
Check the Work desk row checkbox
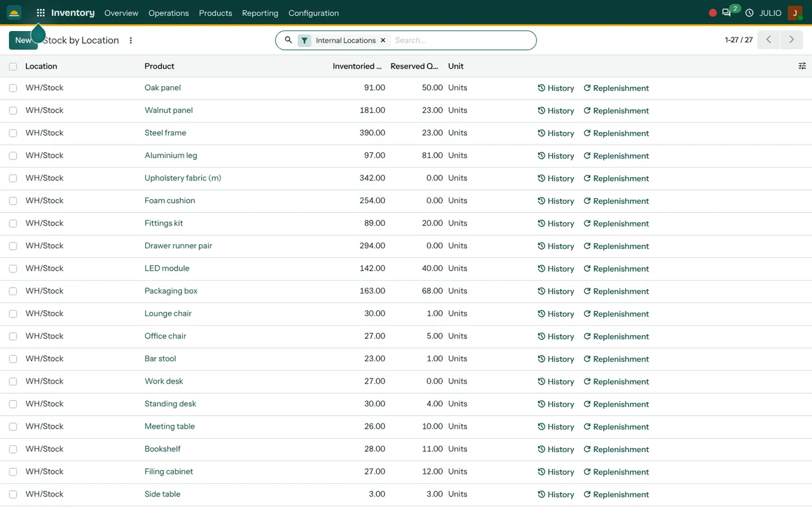coord(13,382)
